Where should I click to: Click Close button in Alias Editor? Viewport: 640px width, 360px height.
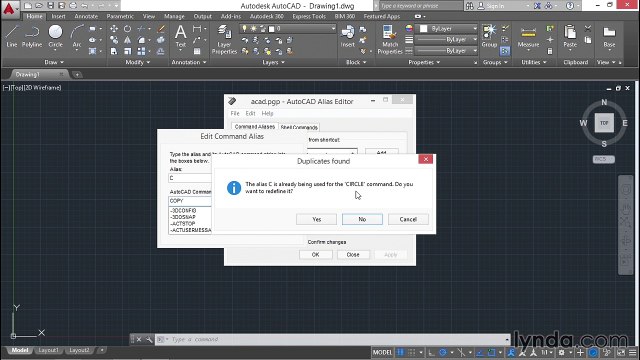pyautogui.click(x=353, y=254)
